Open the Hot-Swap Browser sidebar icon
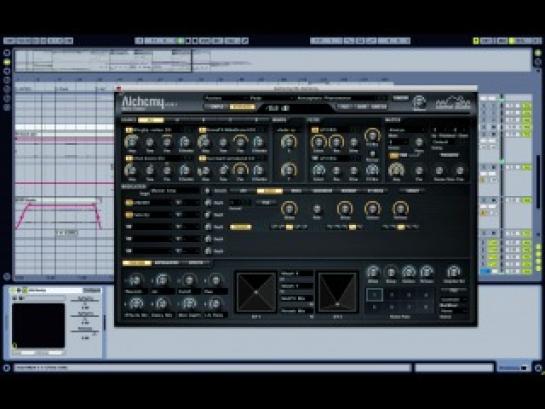The image size is (545, 409). tap(7, 107)
